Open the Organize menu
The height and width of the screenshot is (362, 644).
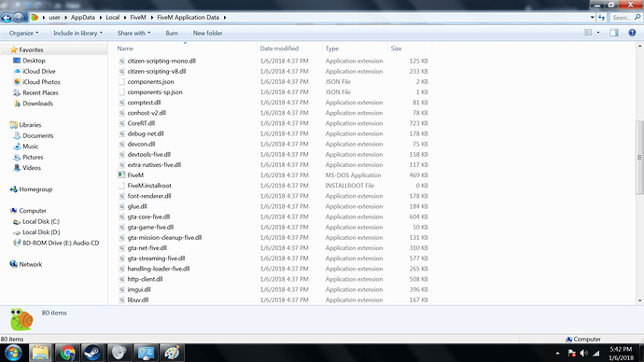23,34
